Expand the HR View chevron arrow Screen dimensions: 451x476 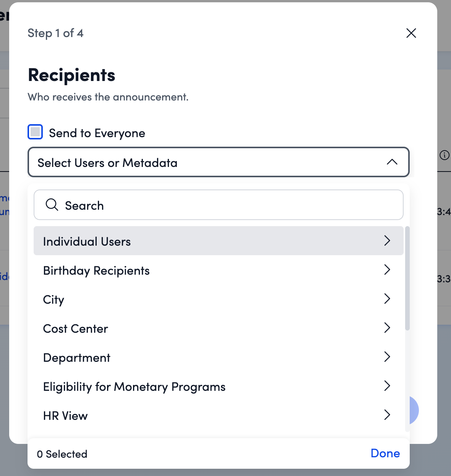coord(387,415)
